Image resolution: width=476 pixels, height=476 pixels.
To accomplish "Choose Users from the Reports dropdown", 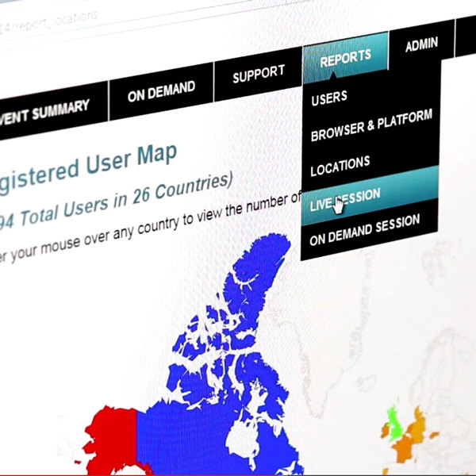I will click(x=329, y=99).
